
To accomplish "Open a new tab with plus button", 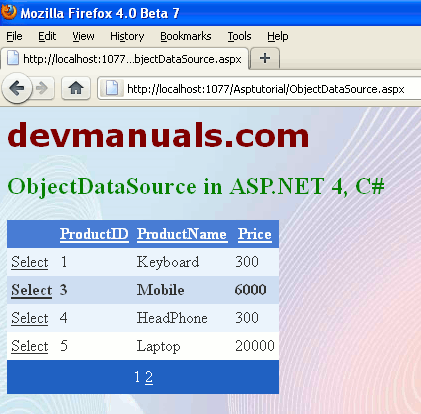I will 265,58.
